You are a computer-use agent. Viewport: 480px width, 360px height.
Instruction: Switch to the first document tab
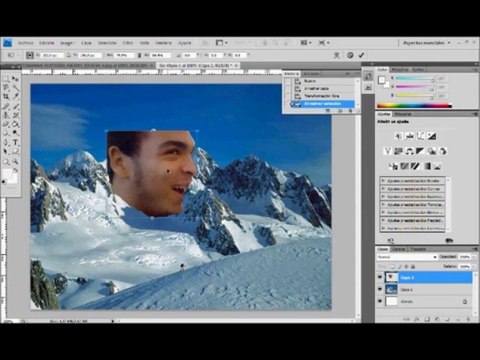coord(88,66)
